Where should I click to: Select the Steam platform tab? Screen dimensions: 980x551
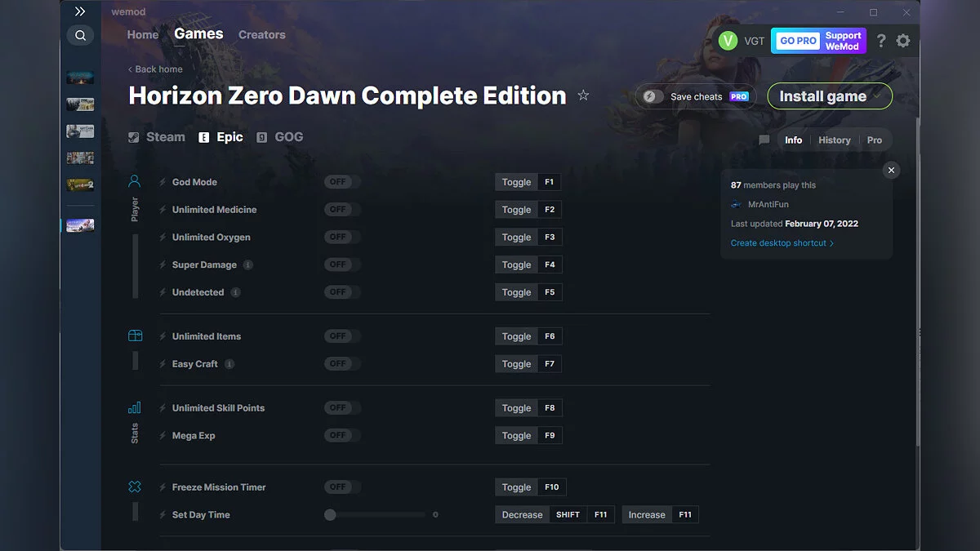[157, 137]
